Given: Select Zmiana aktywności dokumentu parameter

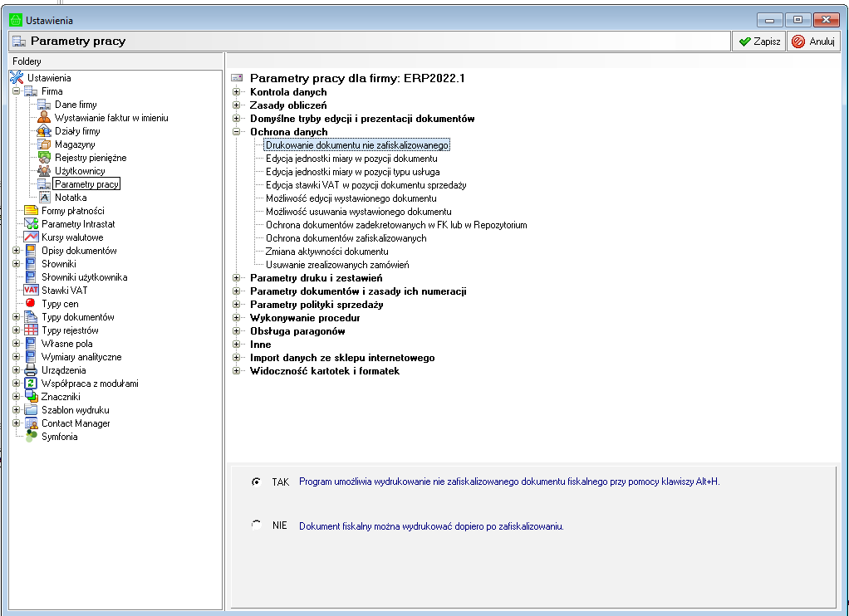Looking at the screenshot, I should (326, 252).
